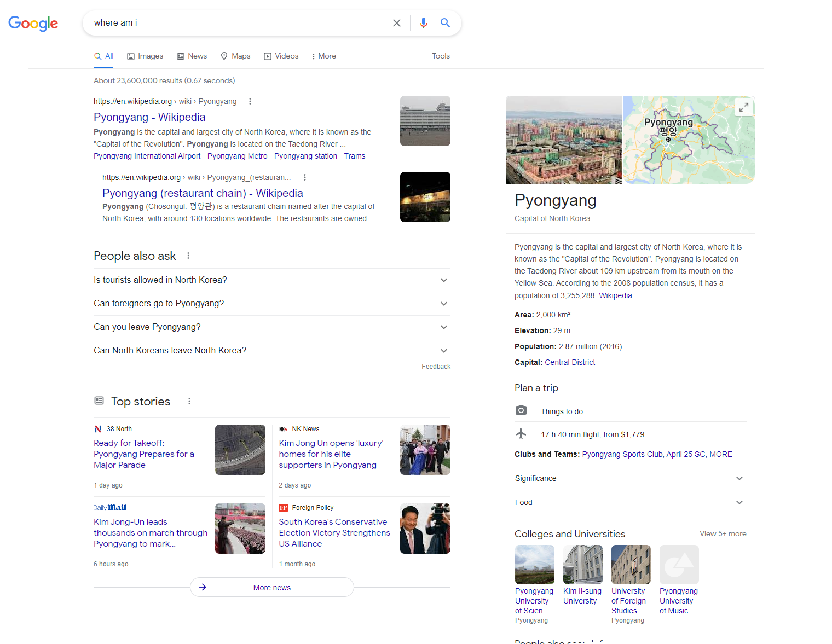This screenshot has width=832, height=644.
Task: Switch to the Maps tab
Action: point(235,56)
